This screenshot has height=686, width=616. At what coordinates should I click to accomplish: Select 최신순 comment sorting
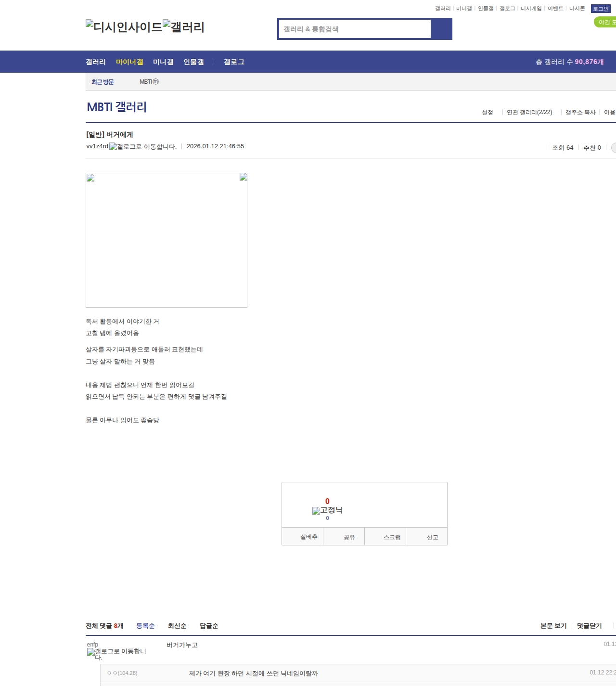pos(177,625)
